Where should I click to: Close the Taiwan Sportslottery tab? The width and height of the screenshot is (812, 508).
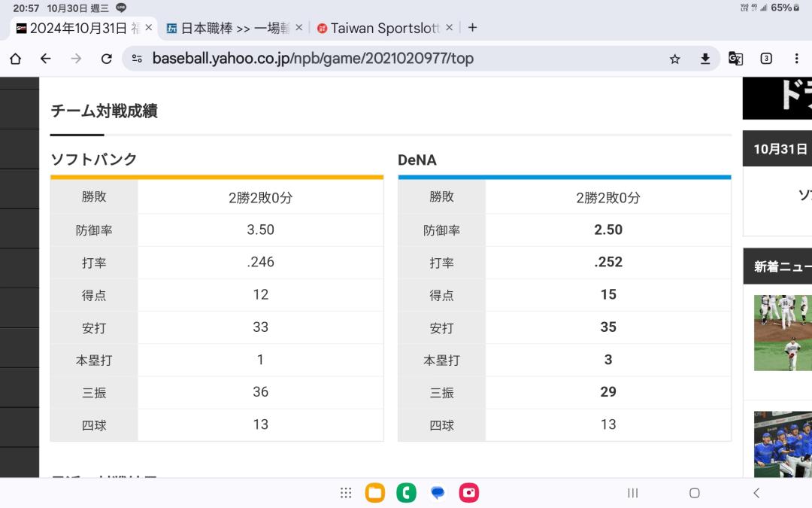click(449, 28)
